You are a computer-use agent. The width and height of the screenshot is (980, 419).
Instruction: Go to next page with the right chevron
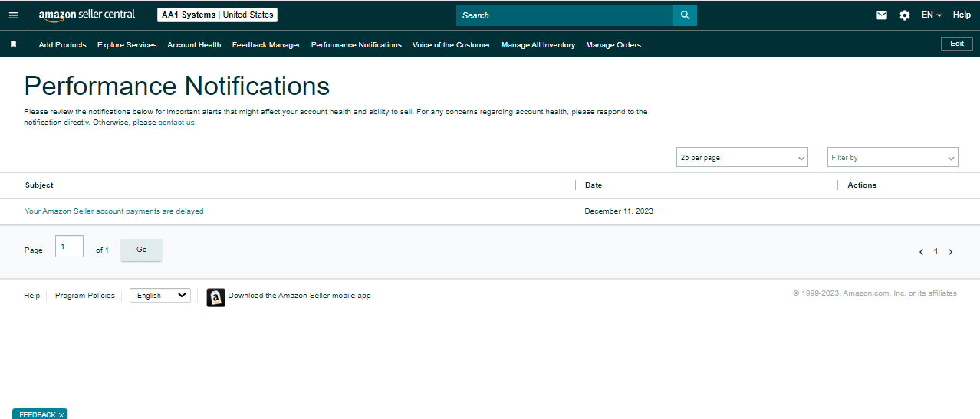tap(950, 252)
